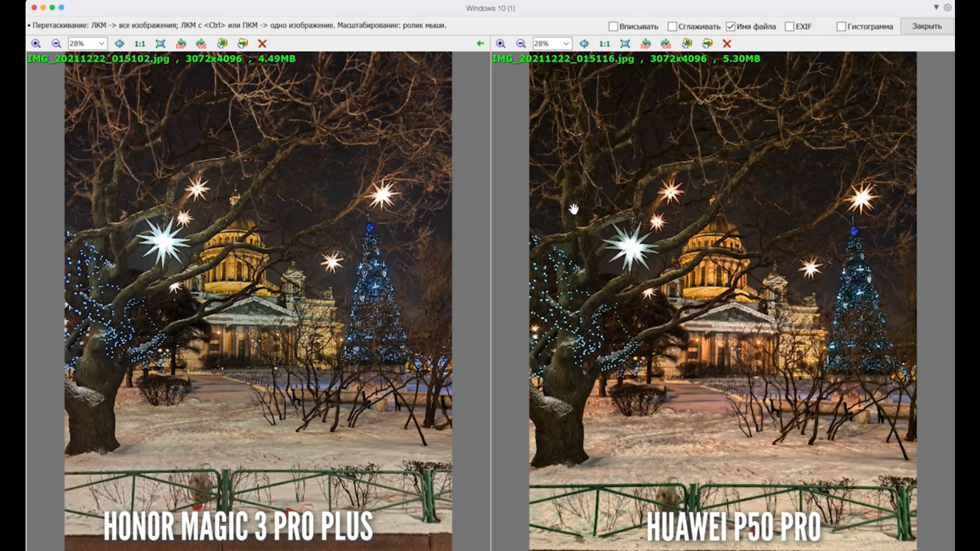Screen dimensions: 980x551
Task: Expand right panel 28% zoom dropdown
Action: [x=566, y=44]
